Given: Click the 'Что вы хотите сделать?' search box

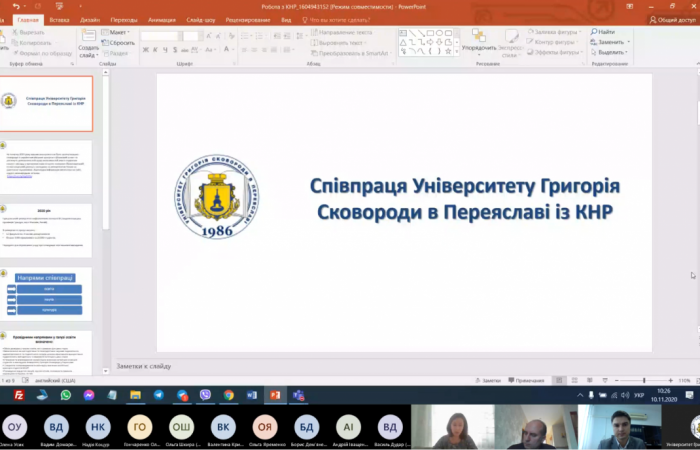Looking at the screenshot, I should click(x=337, y=20).
